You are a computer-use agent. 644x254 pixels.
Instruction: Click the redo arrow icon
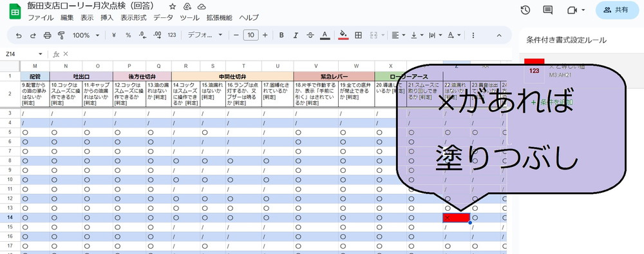pyautogui.click(x=33, y=35)
